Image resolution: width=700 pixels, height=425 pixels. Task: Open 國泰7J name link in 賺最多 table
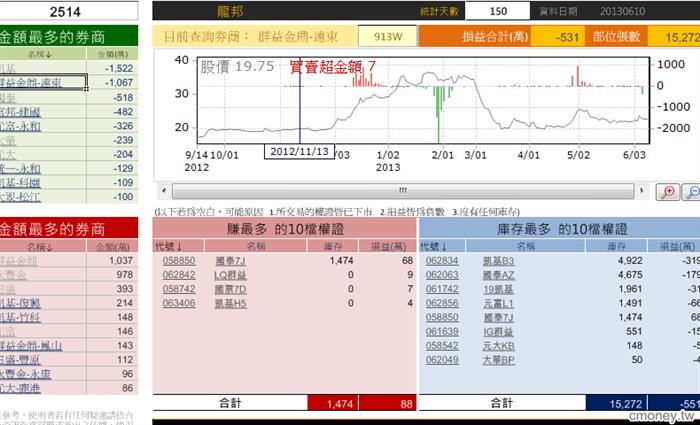click(x=230, y=261)
